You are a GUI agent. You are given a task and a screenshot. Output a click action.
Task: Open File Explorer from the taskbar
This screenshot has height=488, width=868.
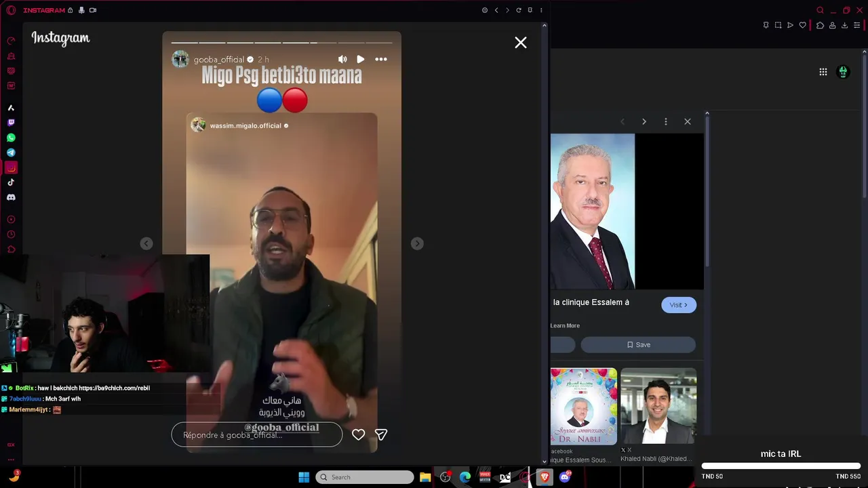tap(425, 477)
